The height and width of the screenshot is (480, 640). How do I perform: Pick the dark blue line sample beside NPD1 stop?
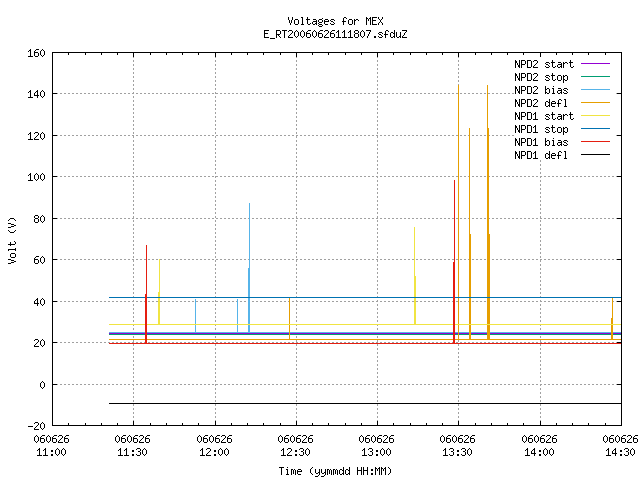pos(595,129)
